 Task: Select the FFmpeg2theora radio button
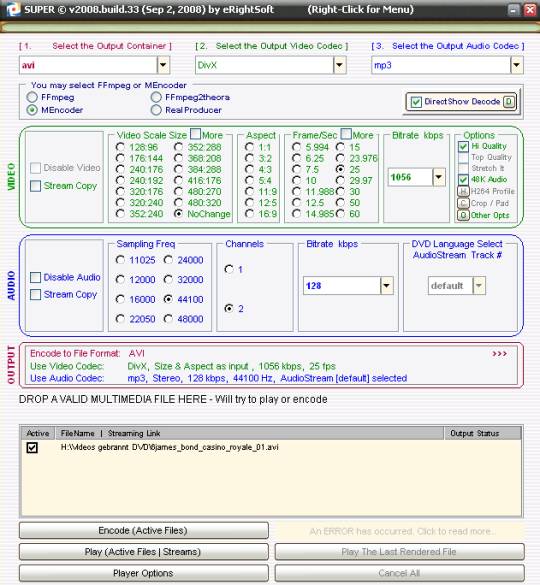coord(156,97)
